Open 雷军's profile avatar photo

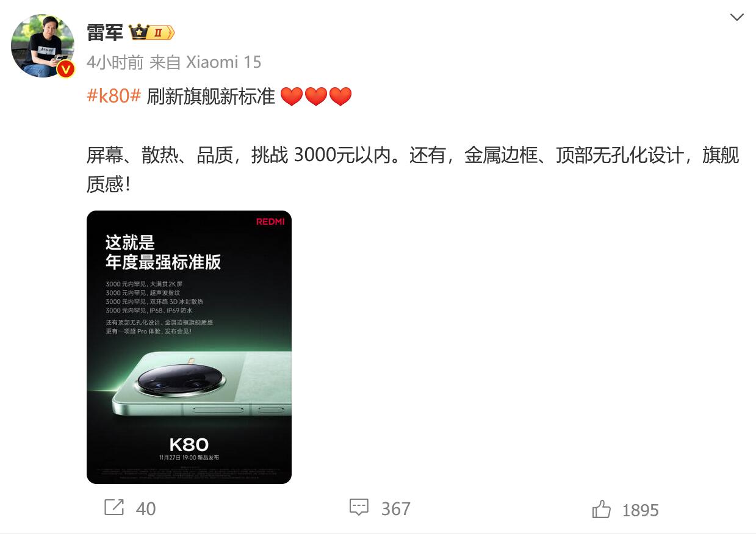tap(43, 46)
